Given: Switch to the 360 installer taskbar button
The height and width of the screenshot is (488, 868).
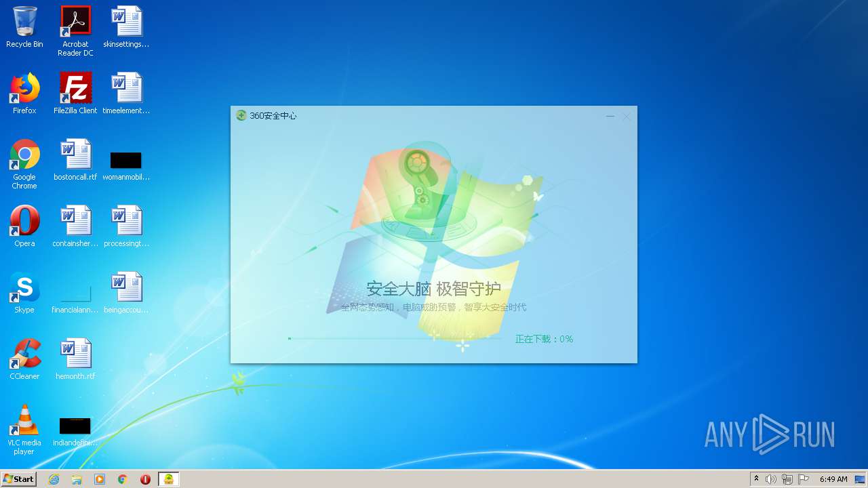Looking at the screenshot, I should (169, 479).
